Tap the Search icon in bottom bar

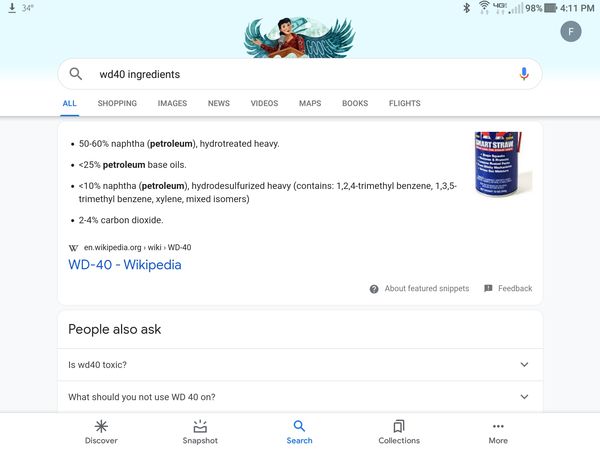click(299, 432)
